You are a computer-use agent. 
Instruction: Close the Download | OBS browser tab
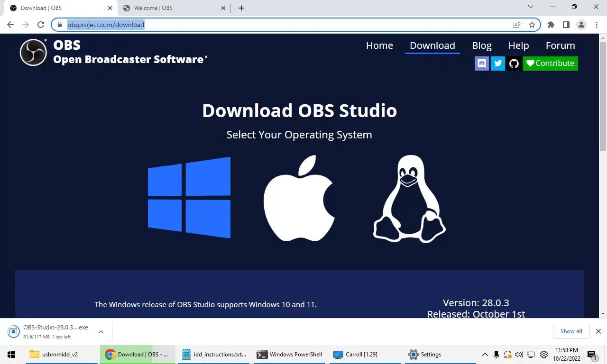pos(110,8)
